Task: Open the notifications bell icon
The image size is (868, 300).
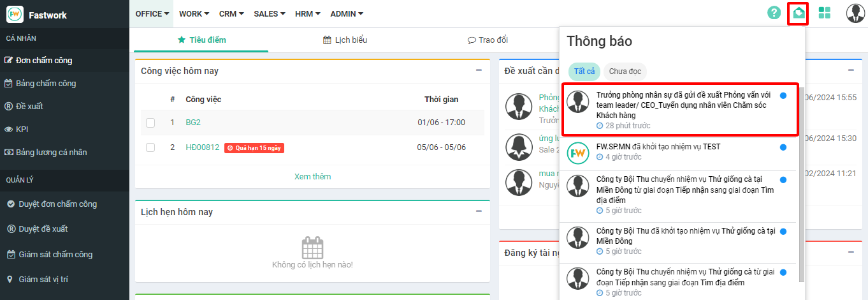Action: click(798, 13)
